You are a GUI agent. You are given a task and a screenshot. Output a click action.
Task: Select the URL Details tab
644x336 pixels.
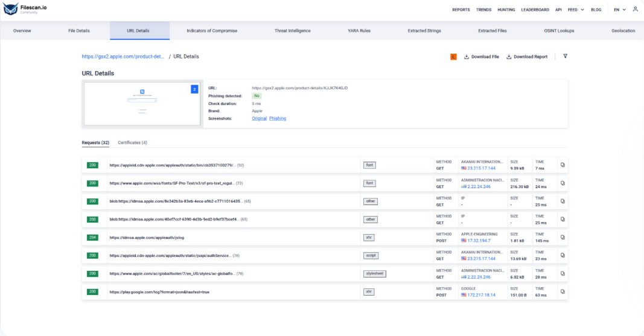pos(138,31)
